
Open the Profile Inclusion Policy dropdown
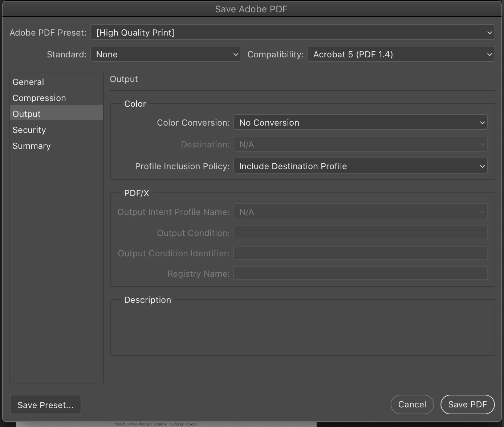(360, 166)
